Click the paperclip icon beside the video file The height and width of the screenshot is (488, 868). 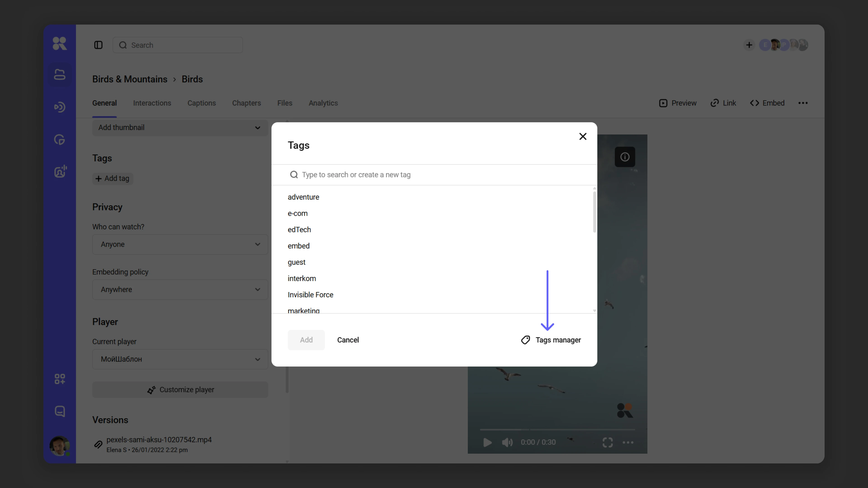coord(98,445)
